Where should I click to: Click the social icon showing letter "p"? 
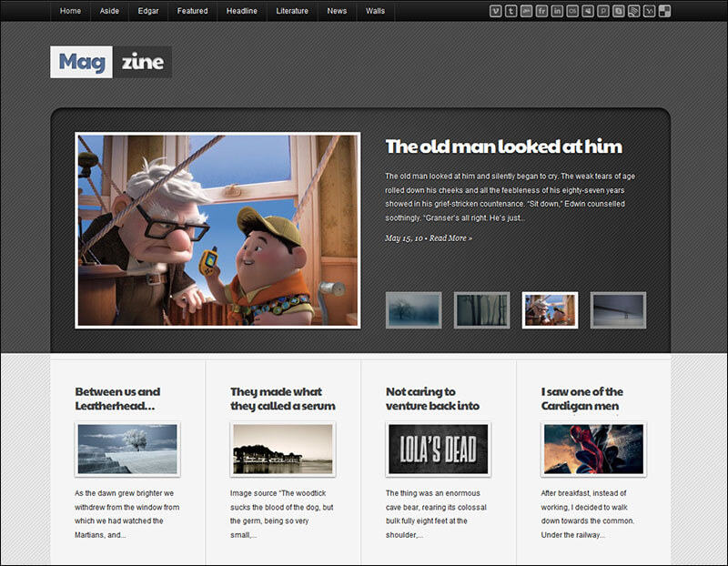tap(602, 11)
